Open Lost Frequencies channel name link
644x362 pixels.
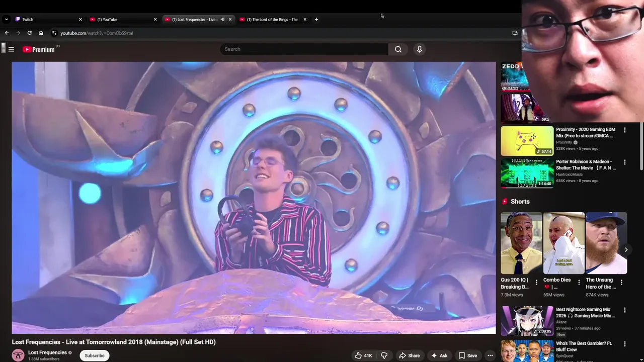coord(47,352)
